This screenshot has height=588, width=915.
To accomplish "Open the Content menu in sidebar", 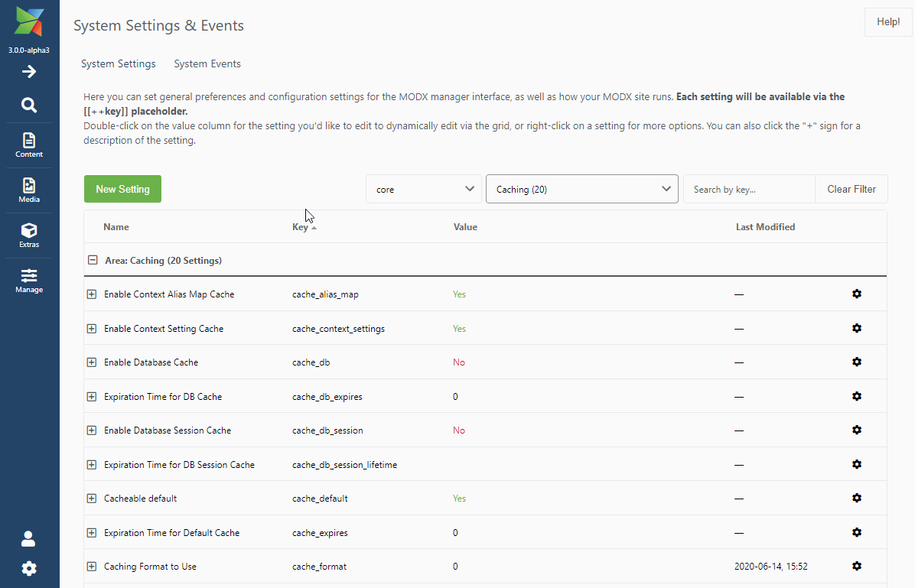I will 29,145.
